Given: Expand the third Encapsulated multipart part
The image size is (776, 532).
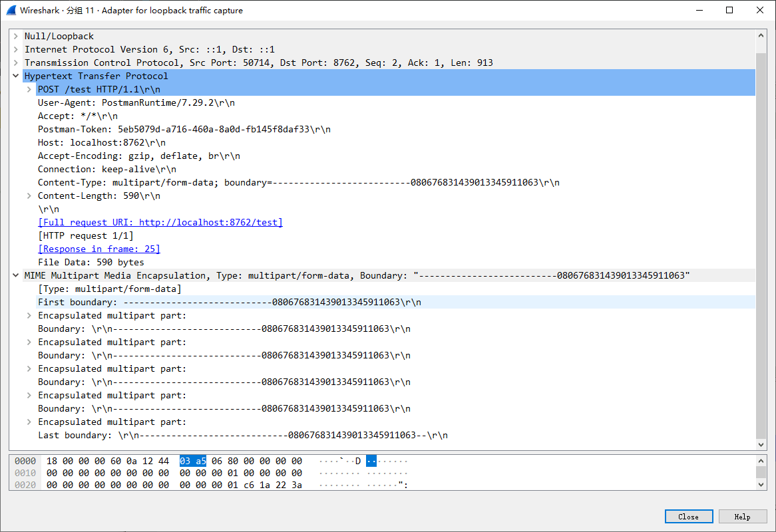Looking at the screenshot, I should coord(29,369).
